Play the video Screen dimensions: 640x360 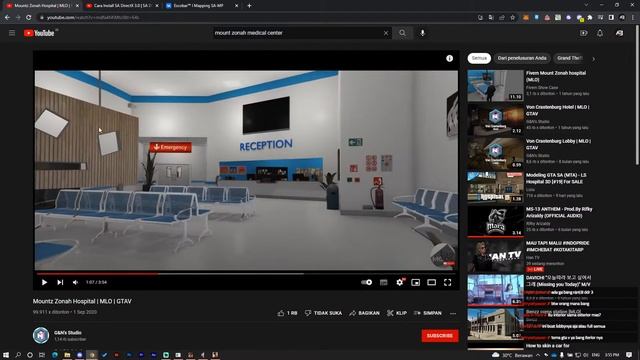click(44, 282)
